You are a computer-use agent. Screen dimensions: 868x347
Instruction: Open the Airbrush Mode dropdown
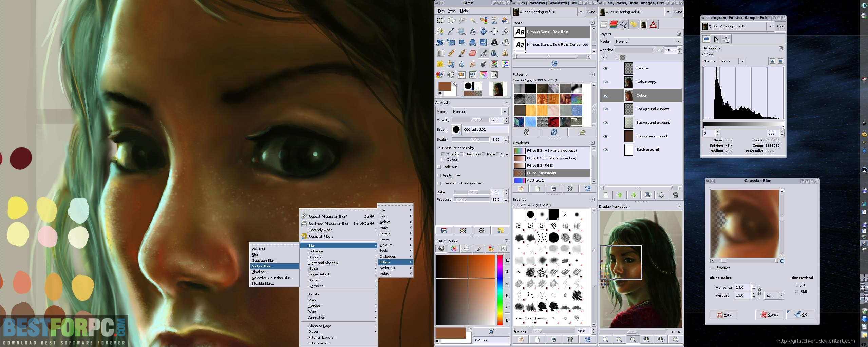click(479, 111)
